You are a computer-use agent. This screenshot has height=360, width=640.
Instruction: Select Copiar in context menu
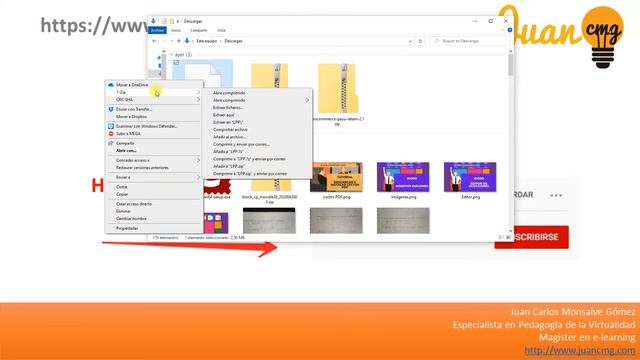pyautogui.click(x=122, y=194)
